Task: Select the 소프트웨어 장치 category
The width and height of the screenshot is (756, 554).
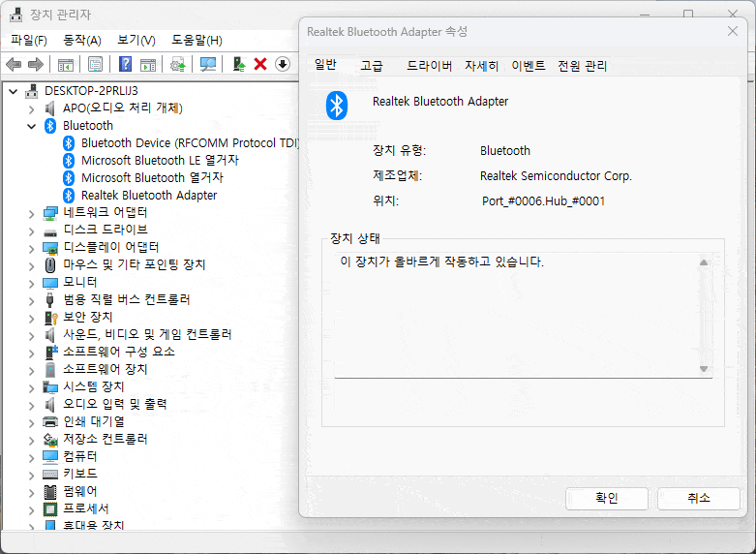Action: coord(106,370)
